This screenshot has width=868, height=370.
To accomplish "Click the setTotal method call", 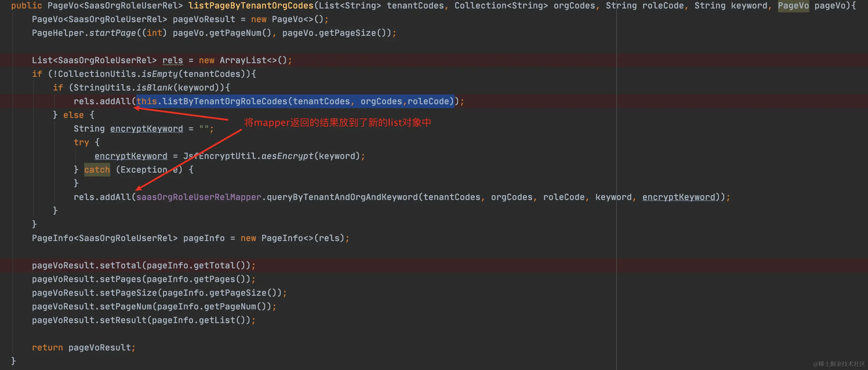I will click(120, 266).
